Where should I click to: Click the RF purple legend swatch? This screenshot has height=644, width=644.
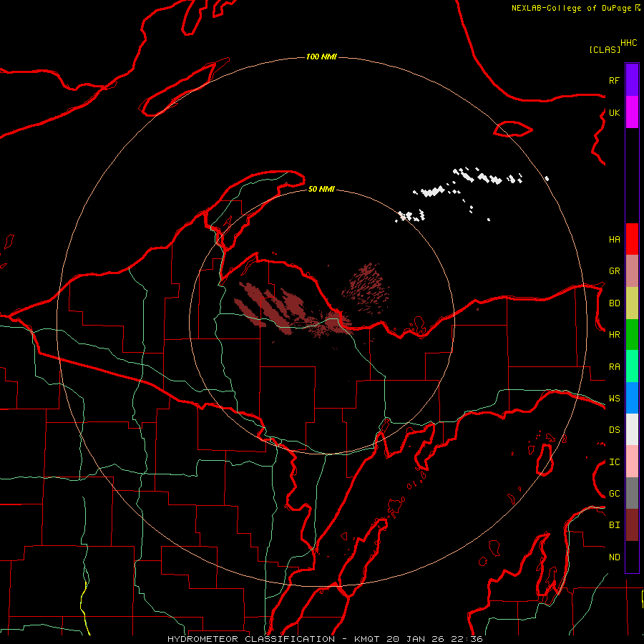pyautogui.click(x=632, y=80)
